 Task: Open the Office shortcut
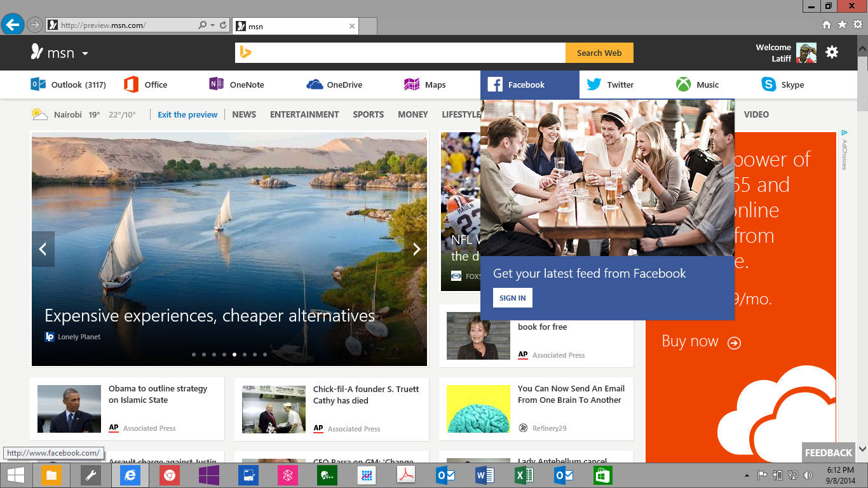tap(146, 85)
